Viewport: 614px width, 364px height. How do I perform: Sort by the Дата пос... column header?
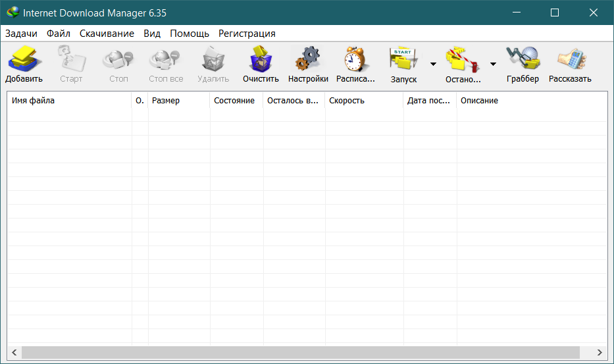point(430,101)
